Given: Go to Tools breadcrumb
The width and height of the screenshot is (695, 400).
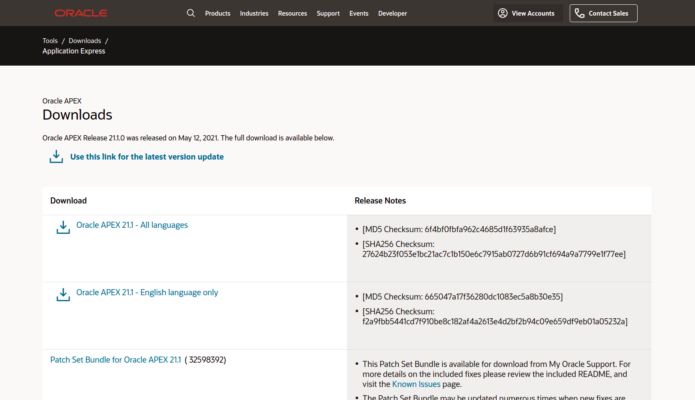Looking at the screenshot, I should point(50,40).
